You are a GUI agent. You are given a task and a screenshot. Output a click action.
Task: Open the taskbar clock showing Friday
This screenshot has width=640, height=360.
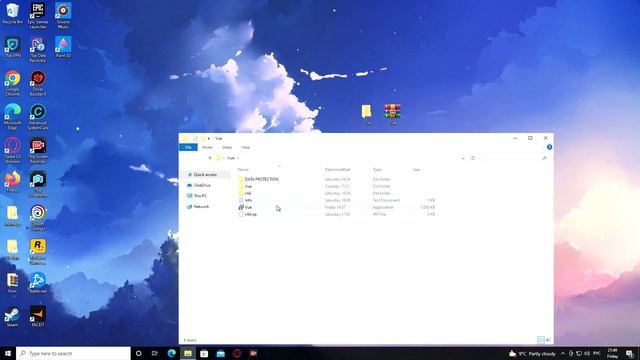click(x=613, y=353)
